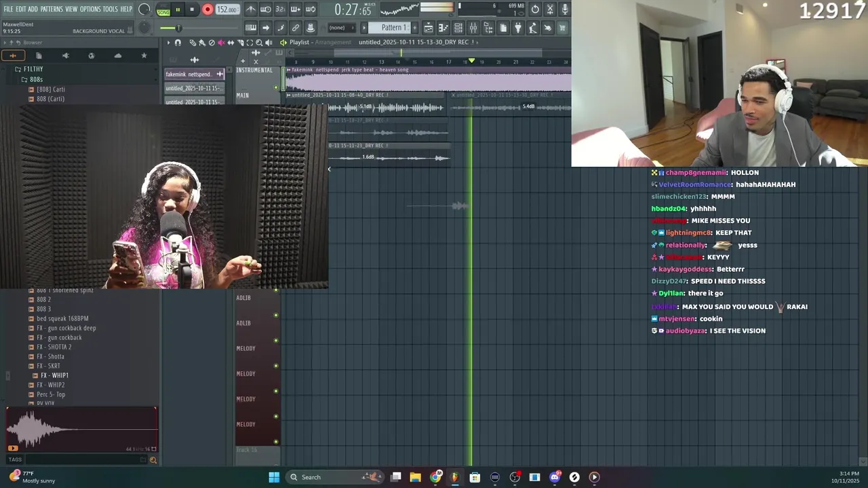The image size is (868, 488).
Task: Toggle loop recording icon
Action: pyautogui.click(x=311, y=9)
